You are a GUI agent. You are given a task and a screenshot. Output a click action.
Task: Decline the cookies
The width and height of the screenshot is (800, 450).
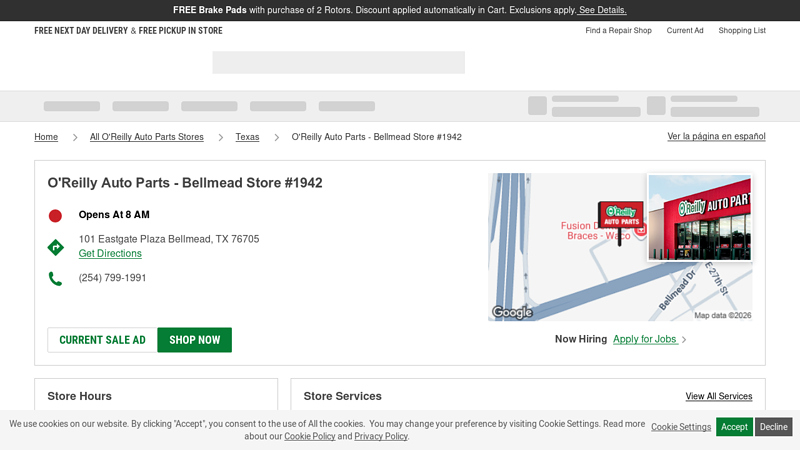coord(773,427)
